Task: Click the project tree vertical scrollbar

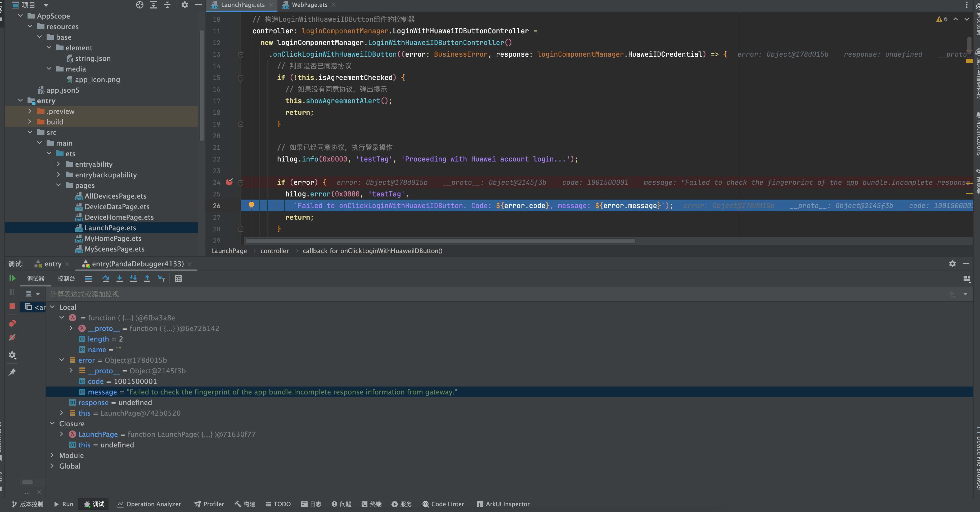Action: pos(201,86)
